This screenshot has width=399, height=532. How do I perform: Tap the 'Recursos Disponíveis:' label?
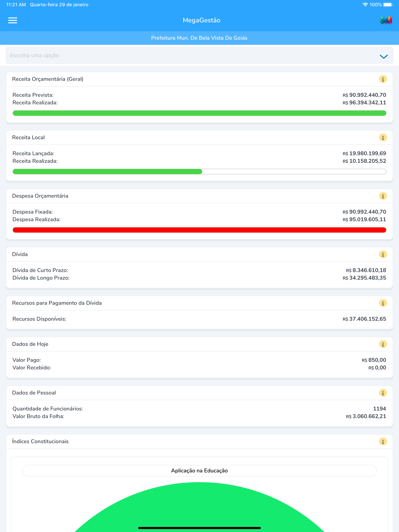click(x=40, y=319)
